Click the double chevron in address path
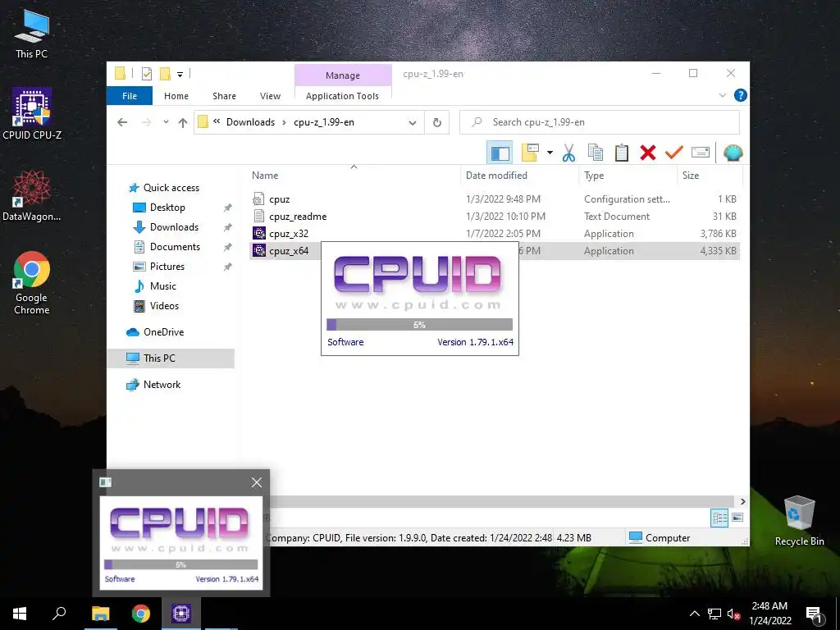Image resolution: width=840 pixels, height=630 pixels. [217, 121]
